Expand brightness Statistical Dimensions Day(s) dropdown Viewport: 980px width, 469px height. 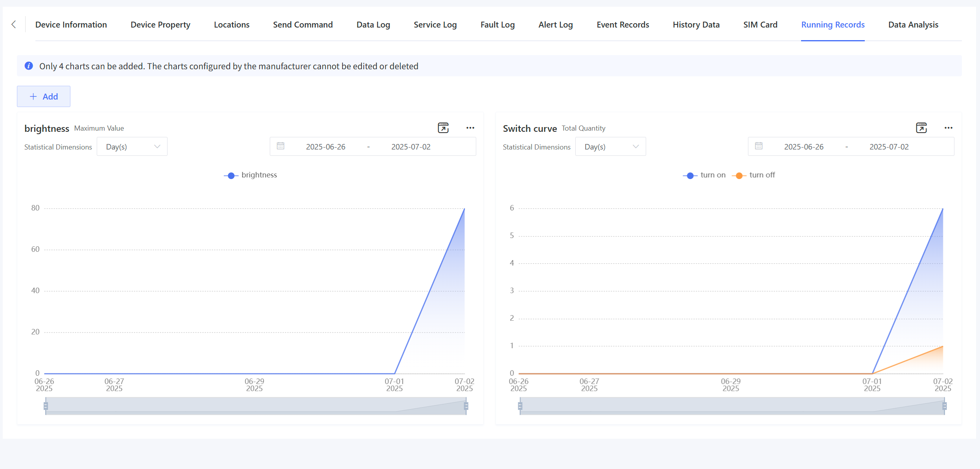coord(132,147)
